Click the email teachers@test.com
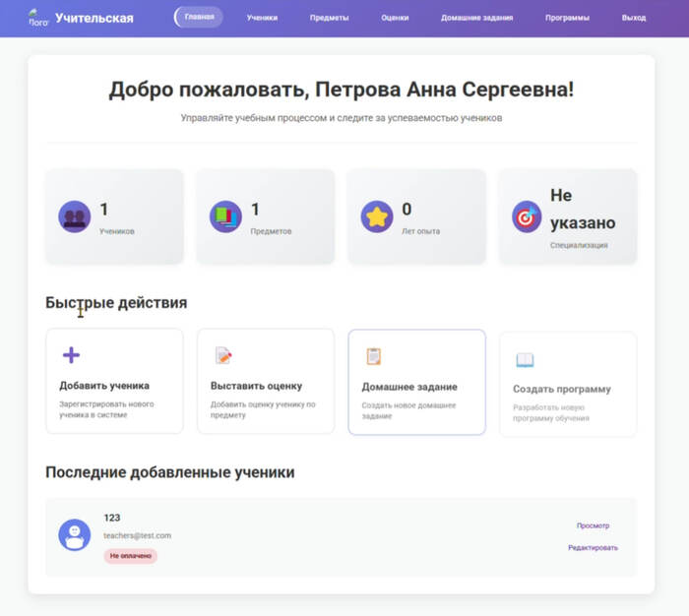The height and width of the screenshot is (616, 689). tap(137, 535)
